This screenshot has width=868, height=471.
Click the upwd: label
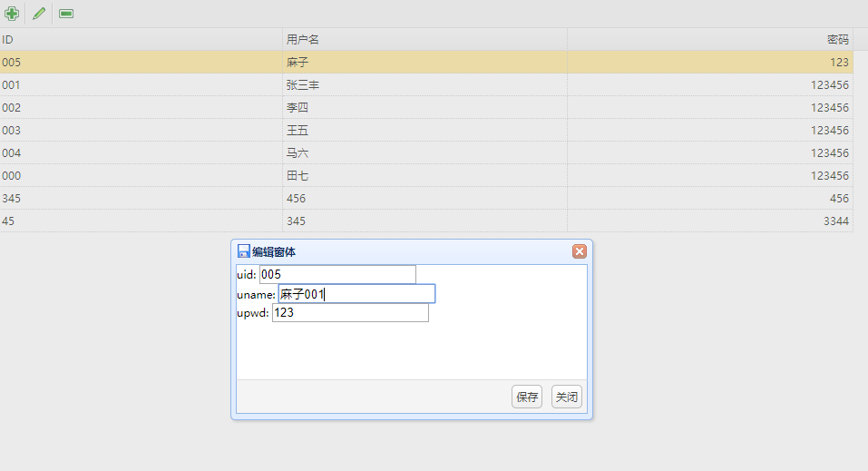(252, 313)
